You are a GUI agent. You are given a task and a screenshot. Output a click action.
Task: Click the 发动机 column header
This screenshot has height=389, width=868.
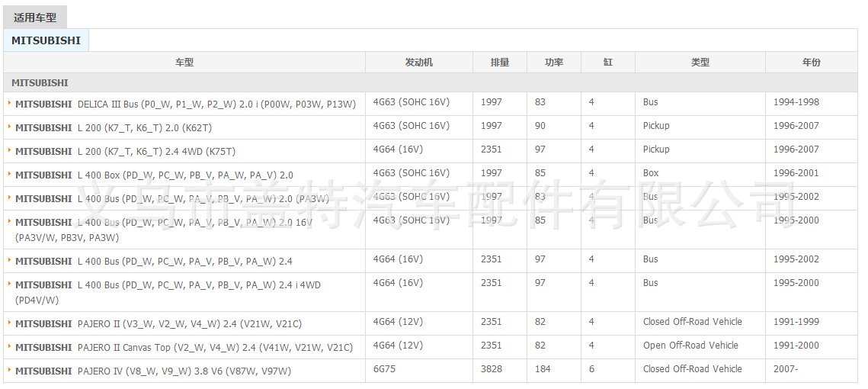(x=419, y=63)
